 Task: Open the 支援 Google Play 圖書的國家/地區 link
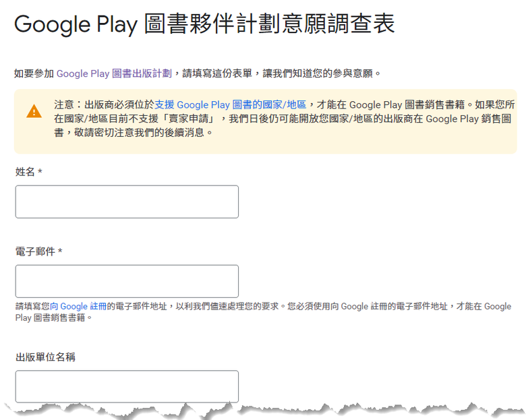[231, 105]
